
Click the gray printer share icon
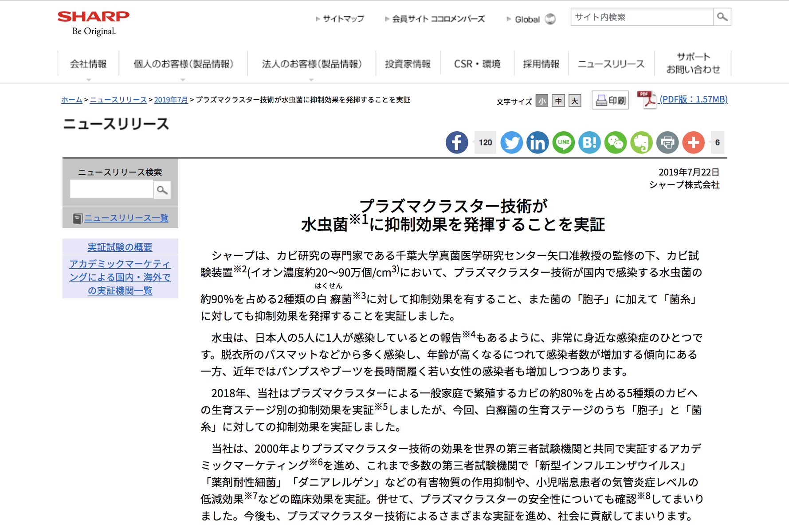[667, 143]
